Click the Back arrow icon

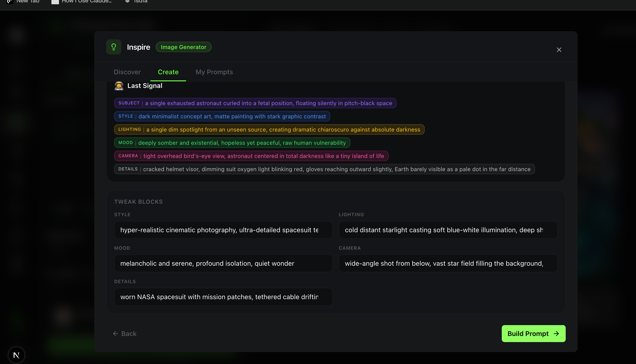[x=115, y=334]
